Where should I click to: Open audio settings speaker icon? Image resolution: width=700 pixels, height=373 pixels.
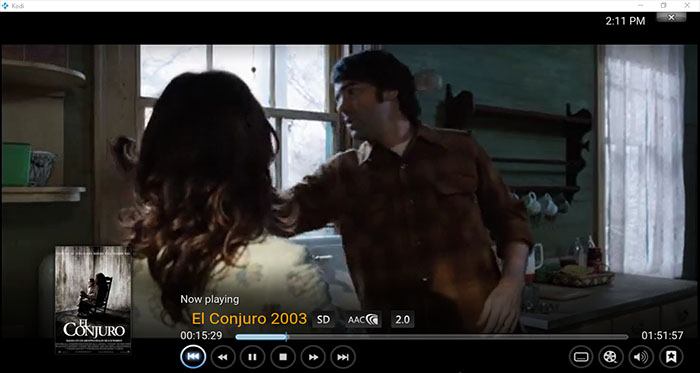click(641, 357)
